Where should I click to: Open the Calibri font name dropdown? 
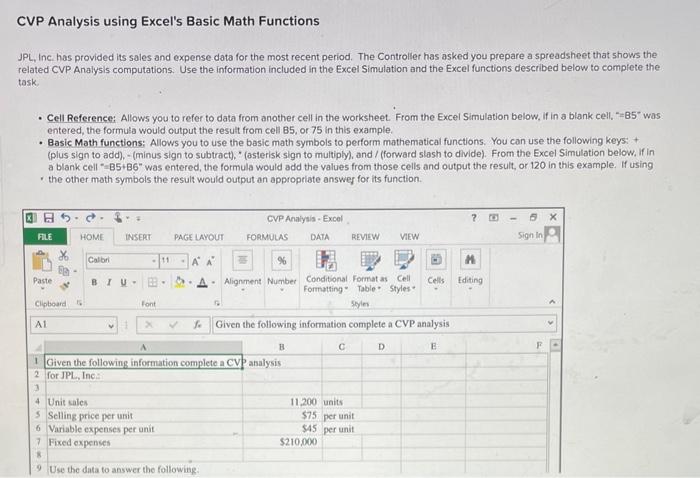pyautogui.click(x=154, y=260)
